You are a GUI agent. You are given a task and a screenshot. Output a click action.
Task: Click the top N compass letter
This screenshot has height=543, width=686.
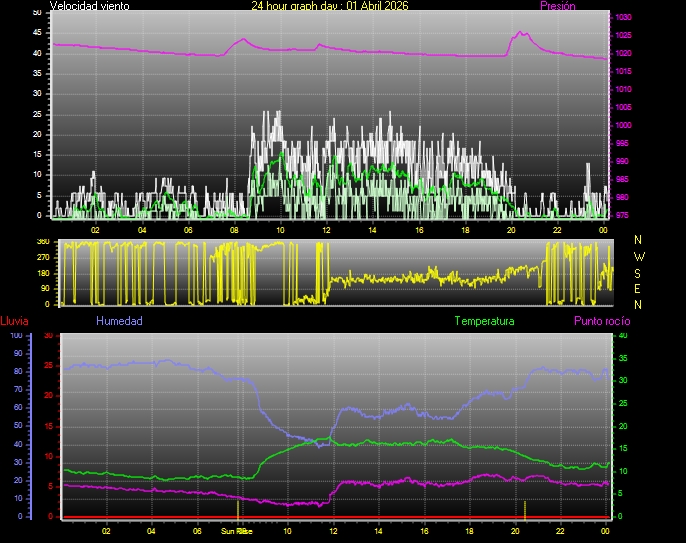639,240
